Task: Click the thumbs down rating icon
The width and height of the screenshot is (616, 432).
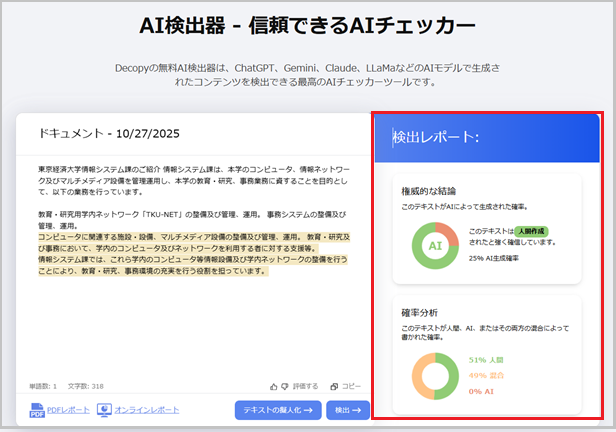Action: click(x=284, y=385)
